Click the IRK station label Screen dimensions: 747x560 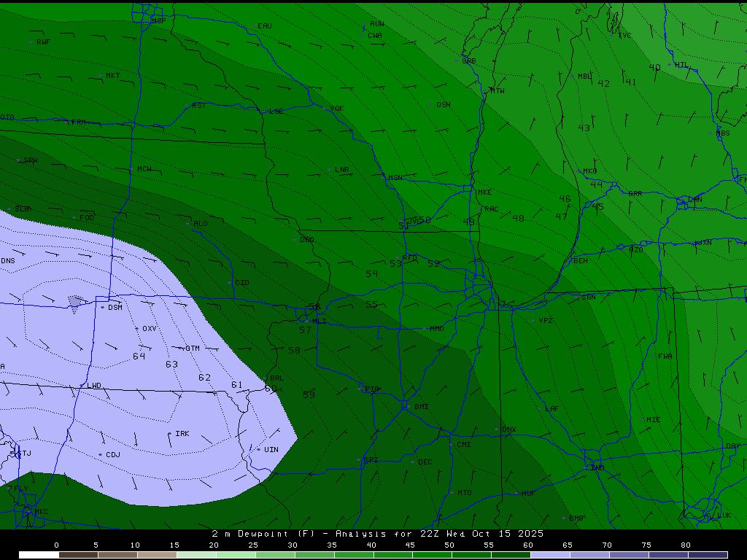(182, 434)
